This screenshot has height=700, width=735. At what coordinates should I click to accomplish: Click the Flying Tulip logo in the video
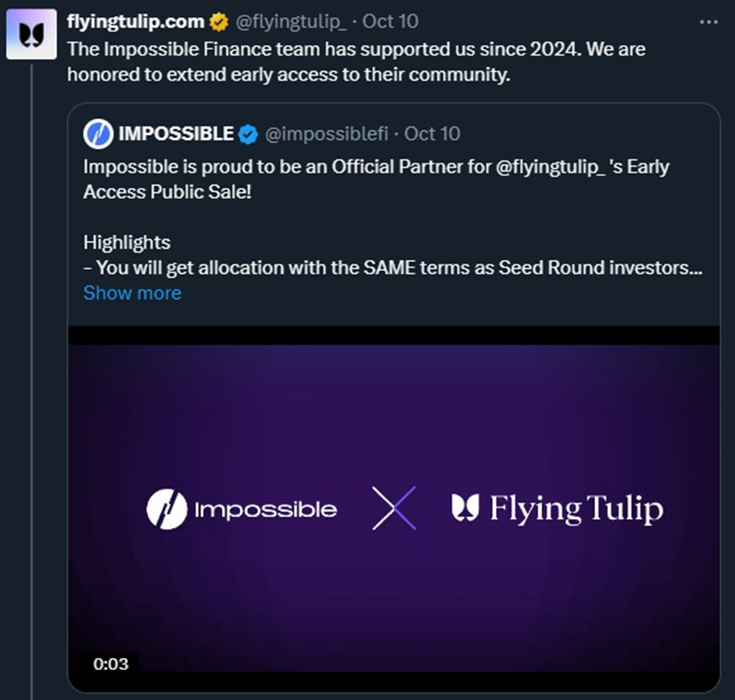(x=557, y=509)
